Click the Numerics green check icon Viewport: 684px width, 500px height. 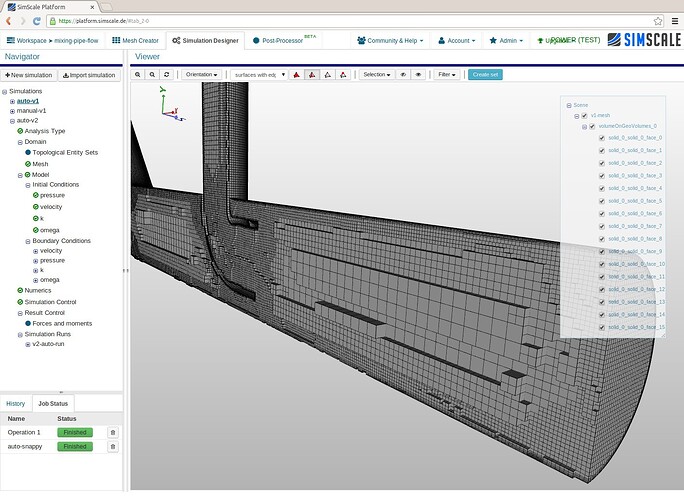pos(20,290)
